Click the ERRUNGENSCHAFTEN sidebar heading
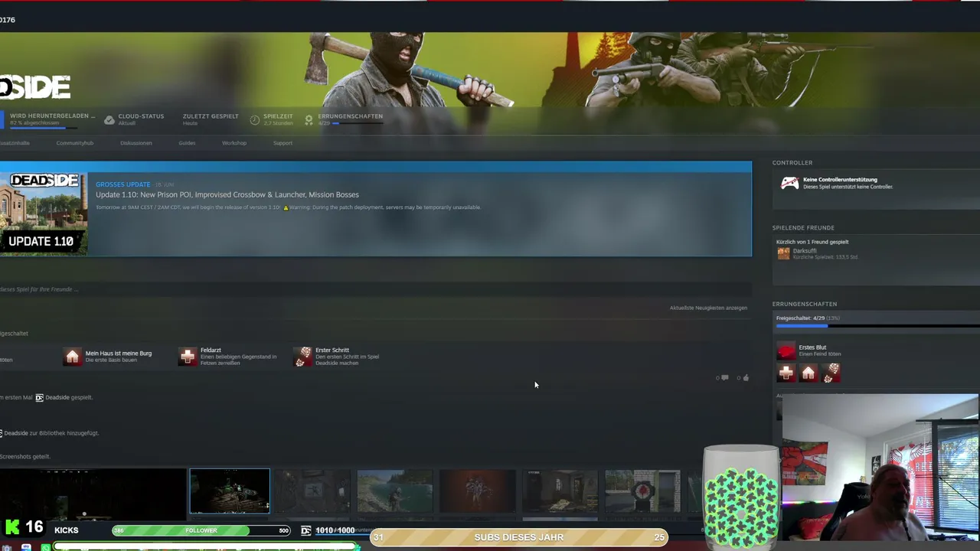This screenshot has width=980, height=551. pos(804,304)
